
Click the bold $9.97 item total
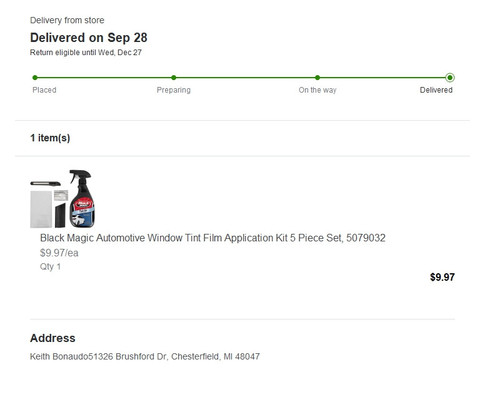click(442, 277)
